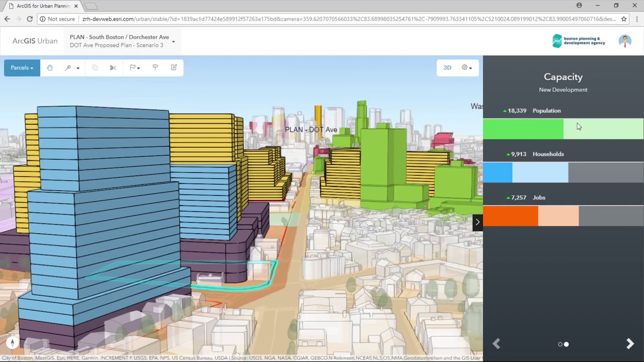
Task: Select the second dashboard page dot
Action: [566, 344]
